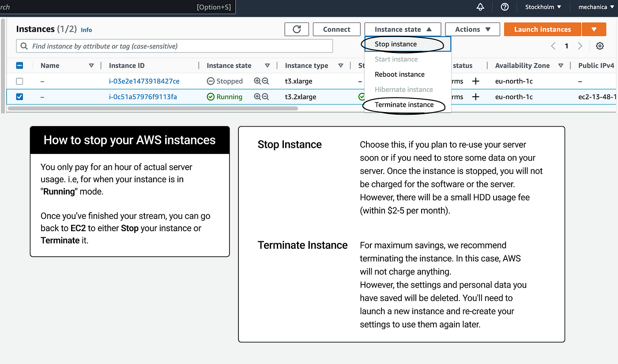The height and width of the screenshot is (364, 618).
Task: Open the notifications bell
Action: [x=480, y=7]
